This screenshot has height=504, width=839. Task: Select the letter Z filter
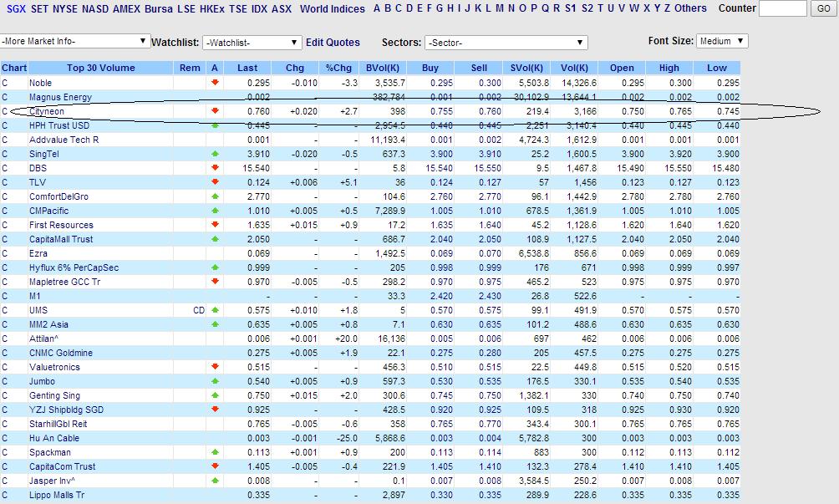click(667, 8)
